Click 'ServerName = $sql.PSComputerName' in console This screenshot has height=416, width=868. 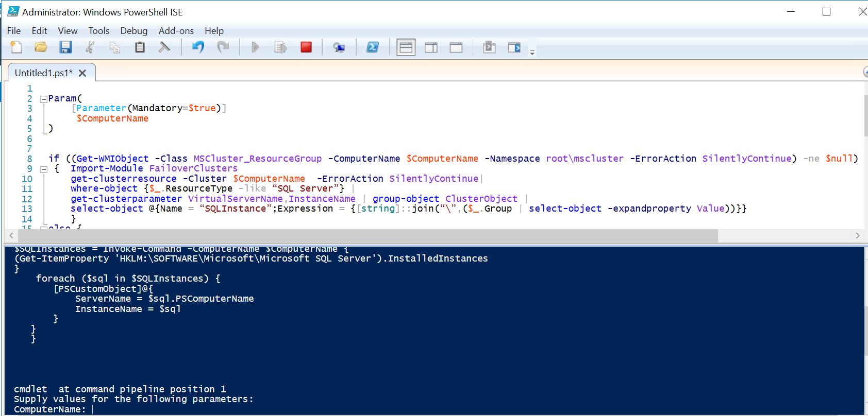click(164, 299)
